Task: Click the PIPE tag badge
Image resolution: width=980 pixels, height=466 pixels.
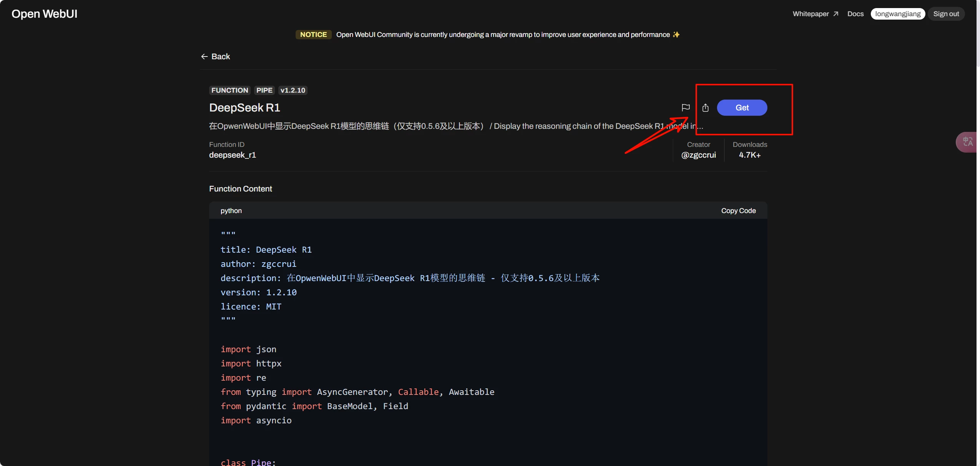Action: pos(264,90)
